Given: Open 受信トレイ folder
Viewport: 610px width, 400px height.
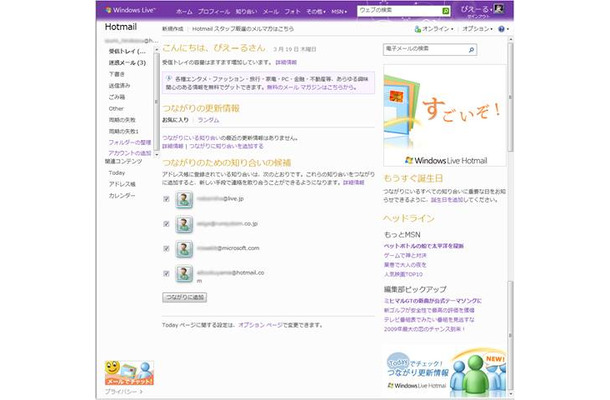Looking at the screenshot, I should 127,51.
